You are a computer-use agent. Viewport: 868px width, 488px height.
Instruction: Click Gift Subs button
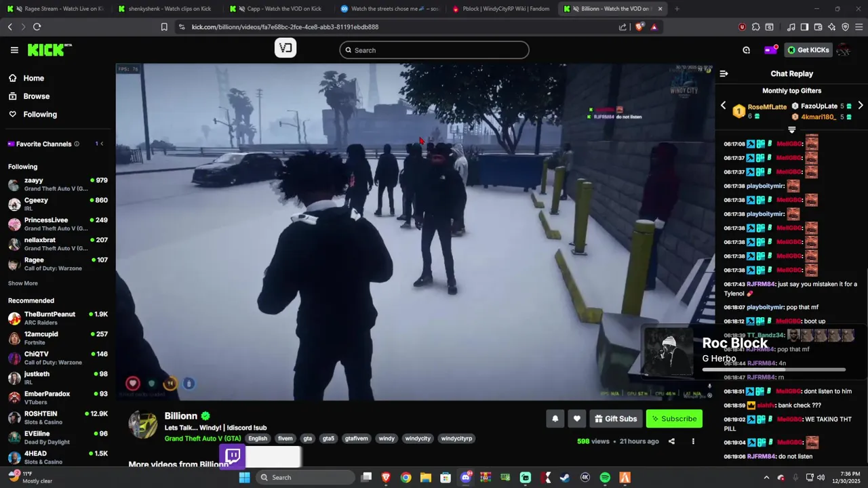pos(616,419)
